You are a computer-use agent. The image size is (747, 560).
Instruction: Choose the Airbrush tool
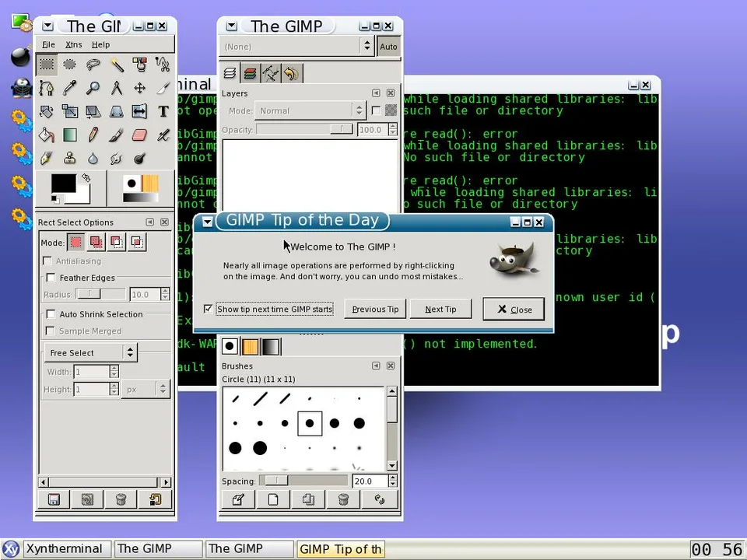pyautogui.click(x=163, y=135)
